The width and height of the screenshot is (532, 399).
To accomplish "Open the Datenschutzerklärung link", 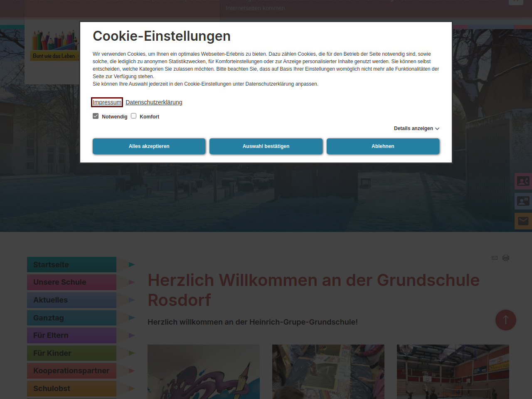I will 154,102.
